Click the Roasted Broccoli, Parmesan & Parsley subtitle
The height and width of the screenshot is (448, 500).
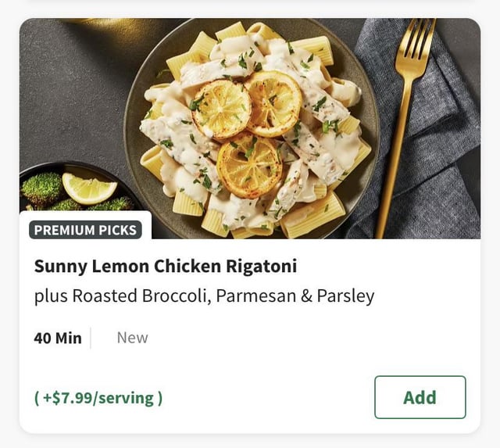[x=204, y=296]
